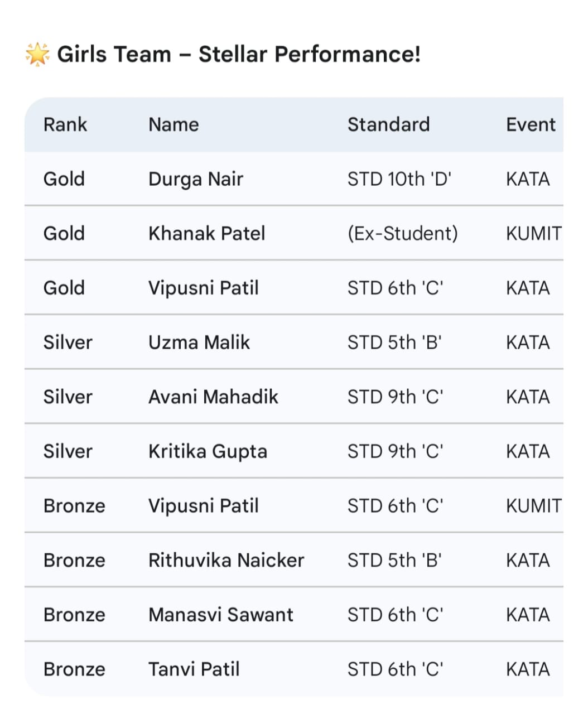Click the Girls Team heading text
This screenshot has width=588, height=714.
239,54
